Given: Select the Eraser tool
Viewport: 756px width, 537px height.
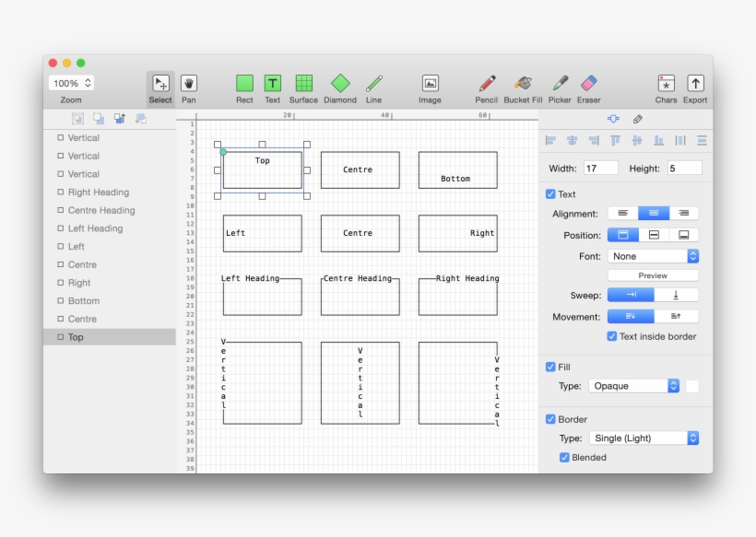Looking at the screenshot, I should pos(587,83).
